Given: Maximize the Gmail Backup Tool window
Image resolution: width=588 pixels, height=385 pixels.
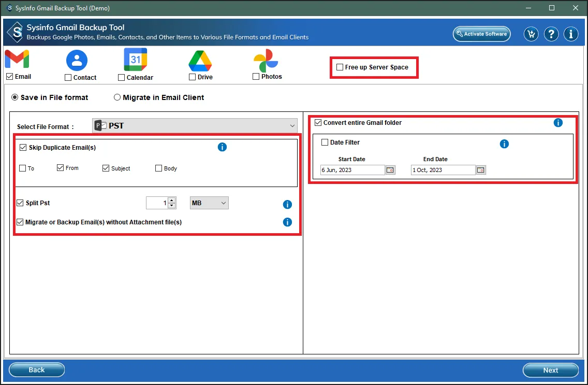Looking at the screenshot, I should [x=552, y=8].
